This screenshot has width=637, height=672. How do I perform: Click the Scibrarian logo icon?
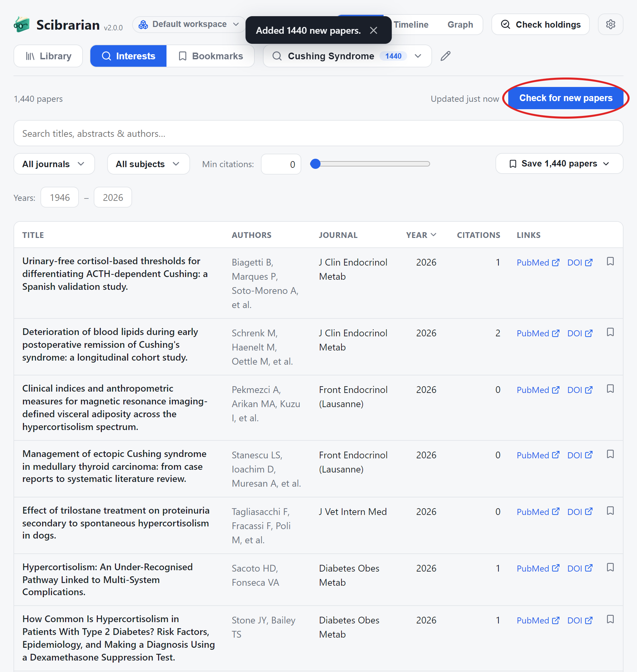[22, 25]
